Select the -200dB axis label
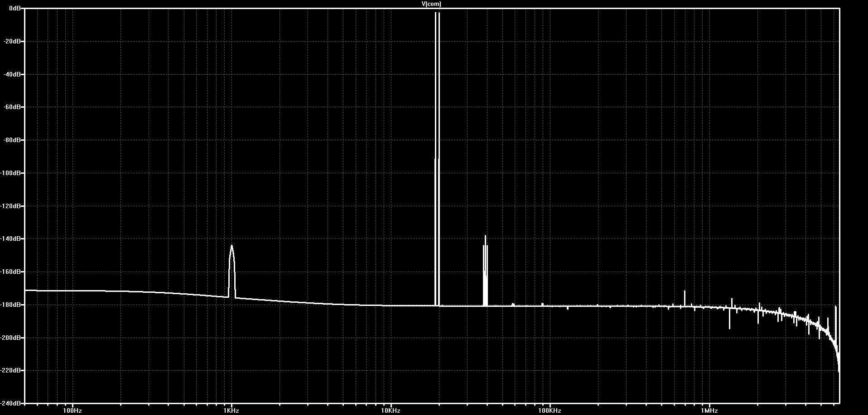868x415 pixels. point(11,338)
